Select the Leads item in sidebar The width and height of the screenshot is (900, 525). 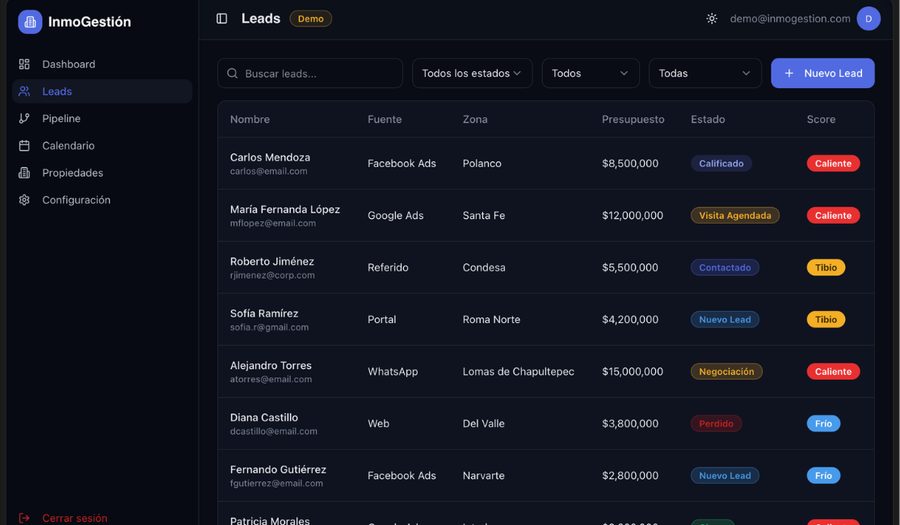tap(102, 91)
